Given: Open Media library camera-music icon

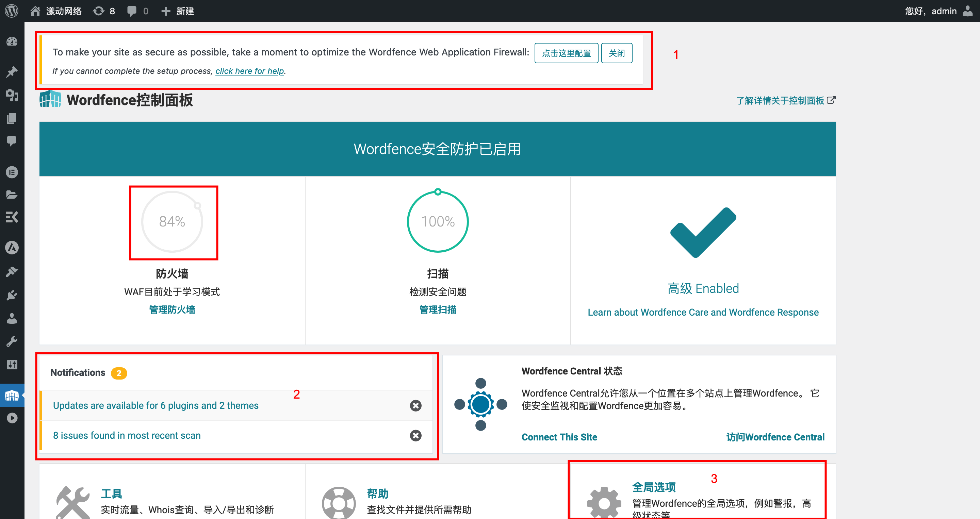Looking at the screenshot, I should (x=12, y=95).
